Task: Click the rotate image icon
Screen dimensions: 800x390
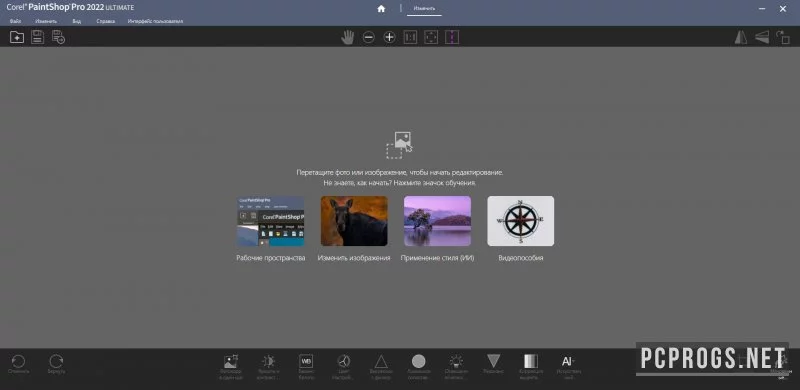Action: click(783, 37)
